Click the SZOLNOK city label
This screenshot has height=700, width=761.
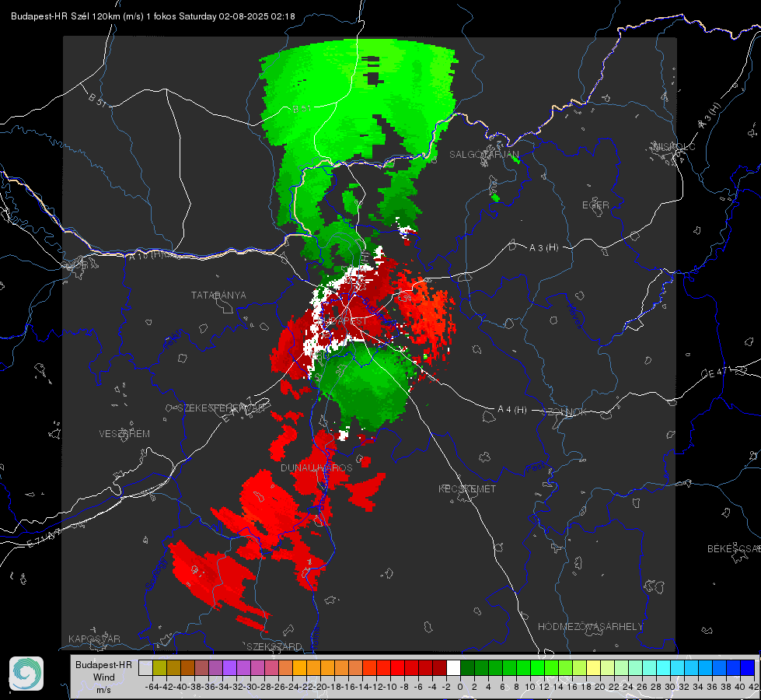point(564,412)
